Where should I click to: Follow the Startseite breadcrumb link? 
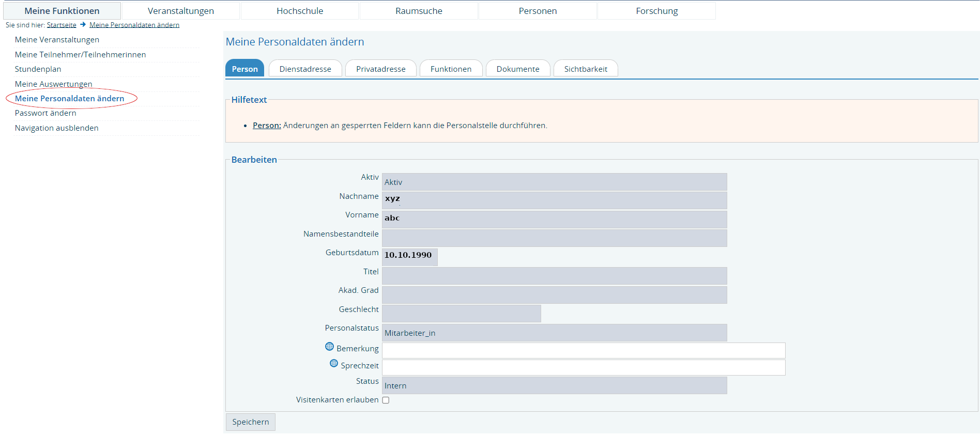click(62, 25)
